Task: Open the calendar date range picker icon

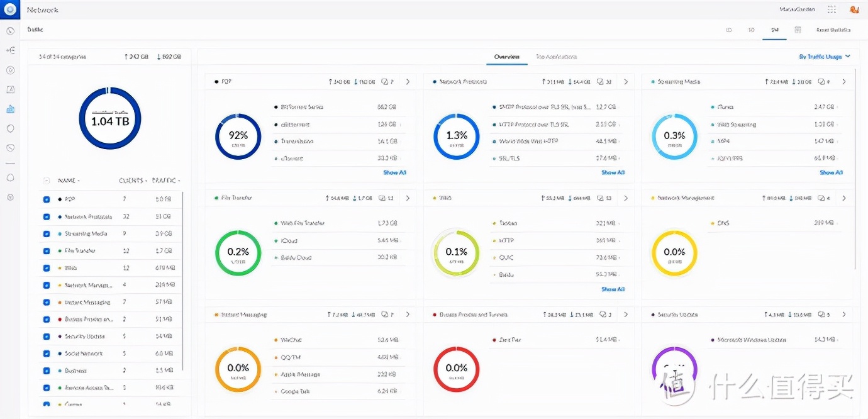Action: click(798, 30)
